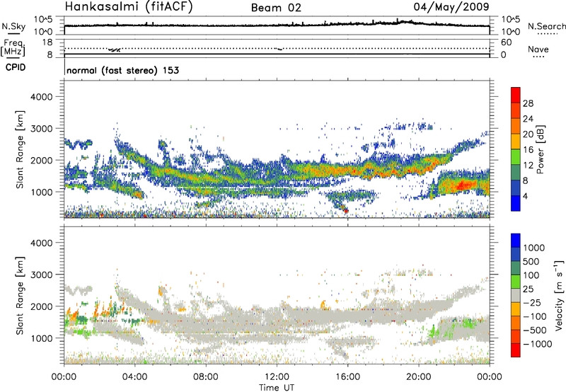
Task: Click the 3000 tick in velocity panel
Action: [x=41, y=275]
